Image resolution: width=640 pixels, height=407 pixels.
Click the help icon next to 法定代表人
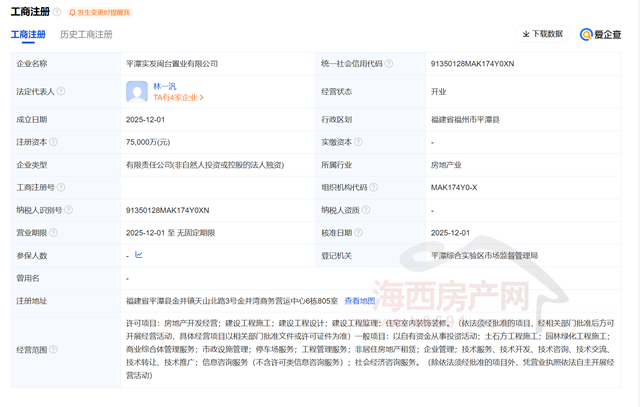click(62, 91)
